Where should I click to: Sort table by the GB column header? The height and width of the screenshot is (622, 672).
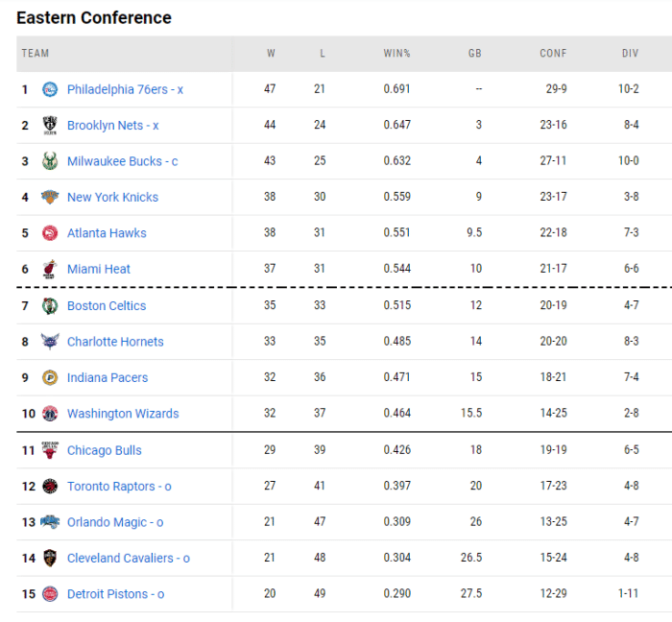point(474,54)
